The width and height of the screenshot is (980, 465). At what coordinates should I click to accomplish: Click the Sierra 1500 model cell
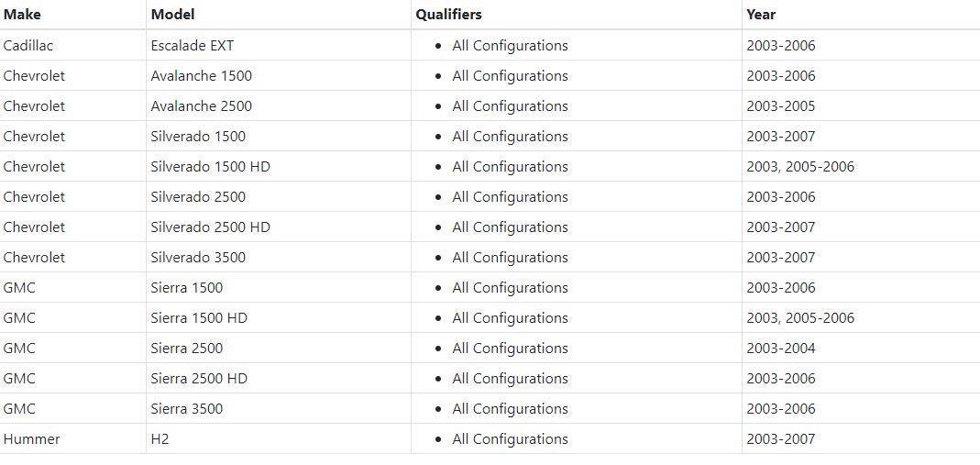[186, 288]
